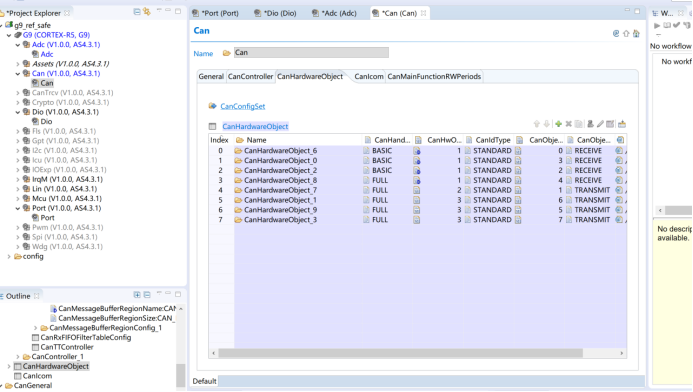Click Collapse All icon in Outline panel
The height and width of the screenshot is (392, 693).
tap(147, 295)
